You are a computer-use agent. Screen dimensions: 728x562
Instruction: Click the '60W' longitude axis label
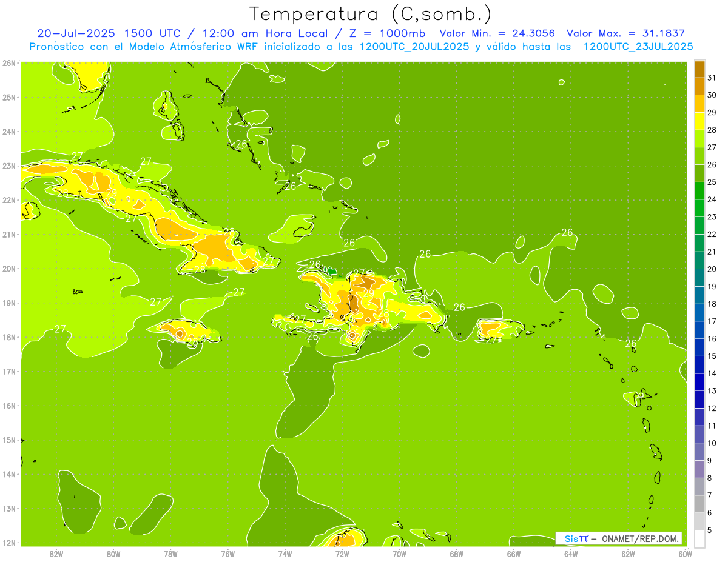685,554
